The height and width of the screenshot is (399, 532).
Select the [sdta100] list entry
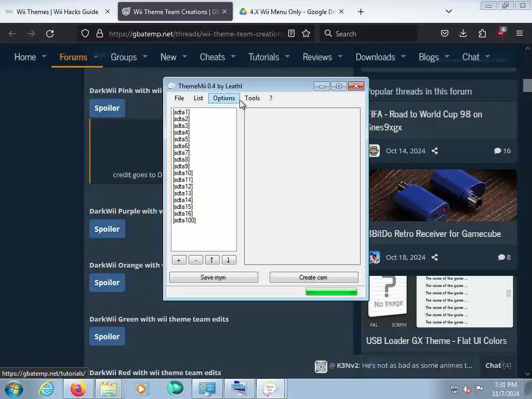tap(184, 220)
